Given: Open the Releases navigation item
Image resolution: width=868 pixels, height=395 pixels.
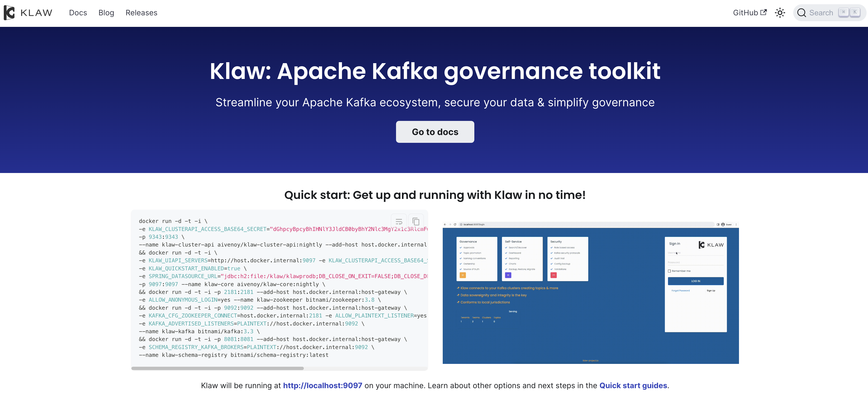Looking at the screenshot, I should click(x=141, y=13).
